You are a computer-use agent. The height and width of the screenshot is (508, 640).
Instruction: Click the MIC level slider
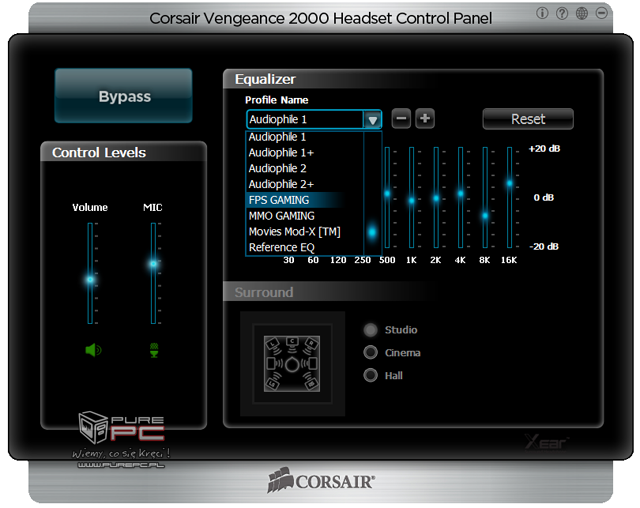(153, 273)
